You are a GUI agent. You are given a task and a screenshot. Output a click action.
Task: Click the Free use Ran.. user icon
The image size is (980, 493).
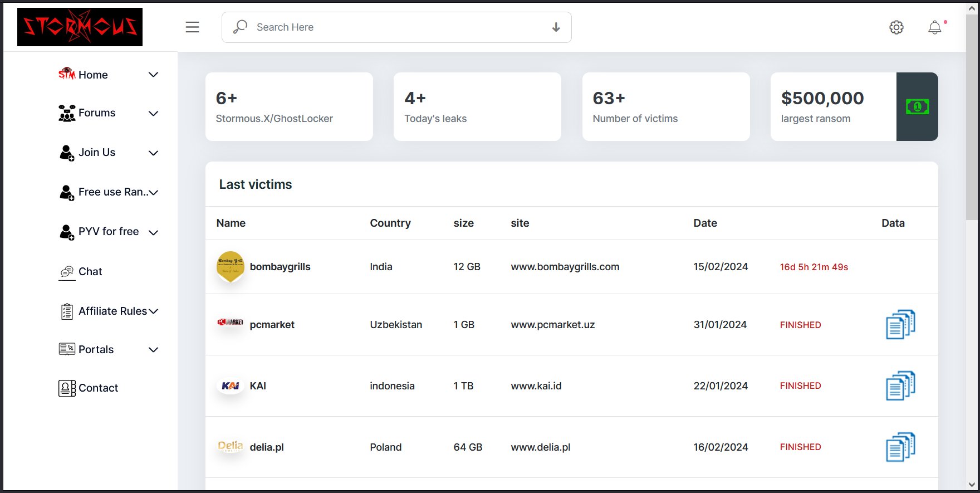point(67,193)
